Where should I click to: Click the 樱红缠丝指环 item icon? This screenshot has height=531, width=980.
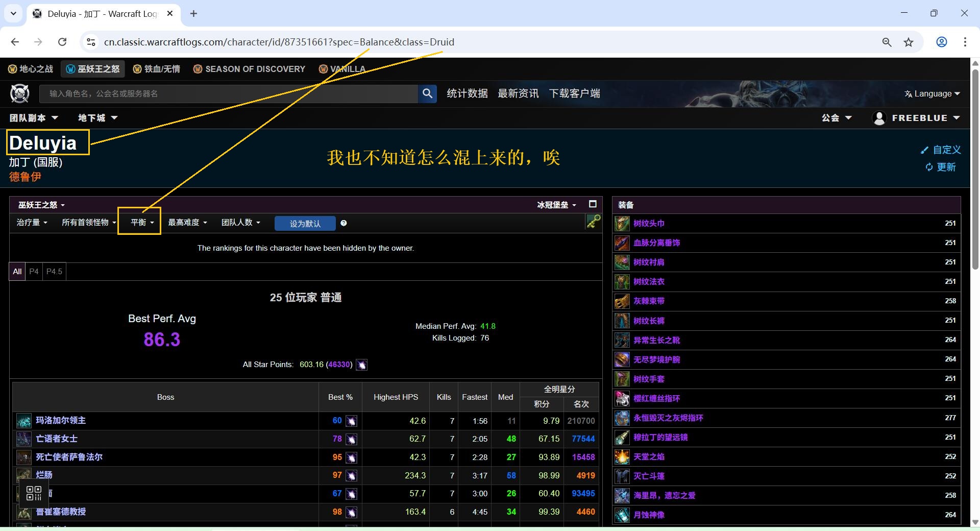tap(622, 398)
